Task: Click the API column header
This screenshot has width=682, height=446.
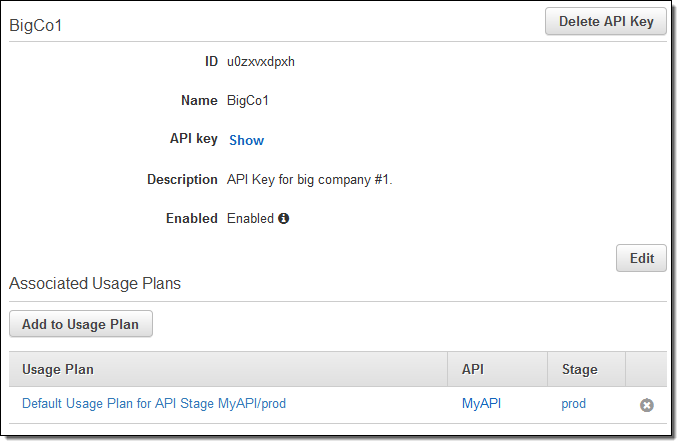Action: click(x=473, y=370)
